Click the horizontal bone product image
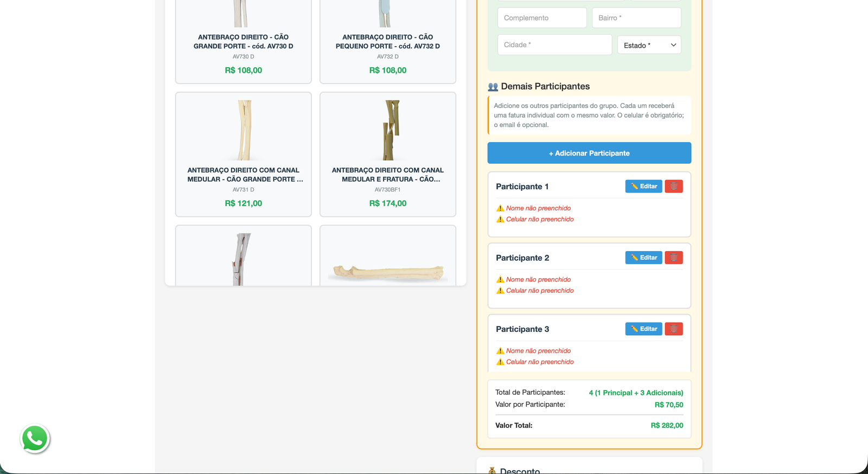Screen dimensions: 868x474 coord(388,272)
